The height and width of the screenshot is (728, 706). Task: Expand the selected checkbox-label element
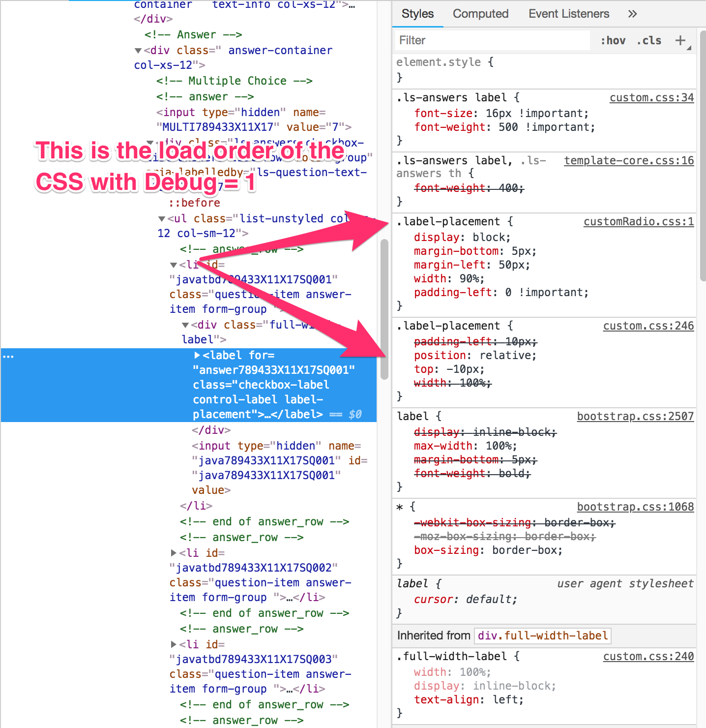[196, 355]
